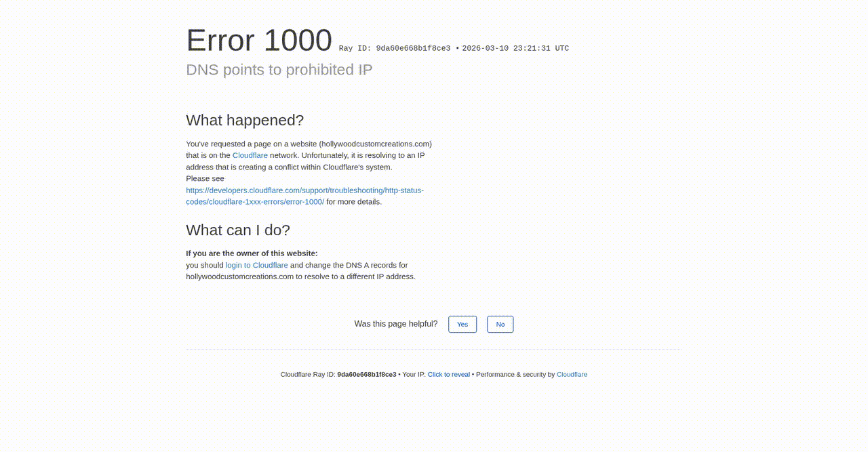
Task: Open the Cloudflare link in What happened section
Action: (250, 155)
